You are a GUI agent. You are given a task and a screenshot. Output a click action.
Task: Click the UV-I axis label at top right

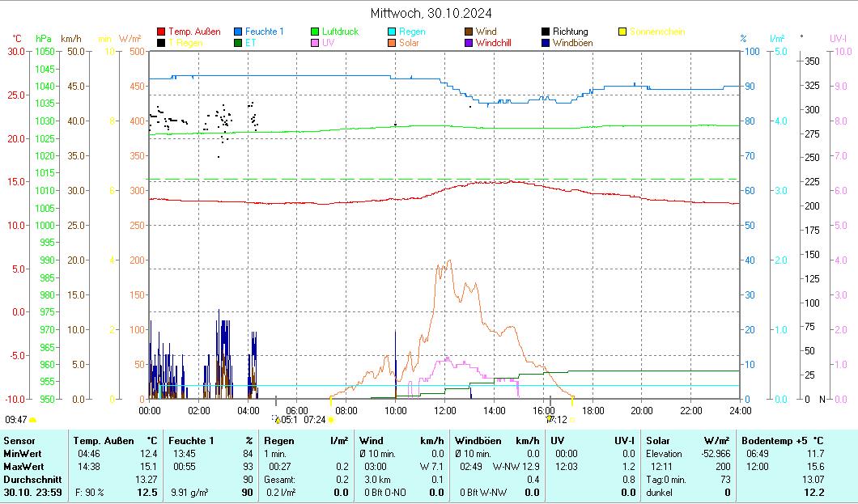[837, 38]
